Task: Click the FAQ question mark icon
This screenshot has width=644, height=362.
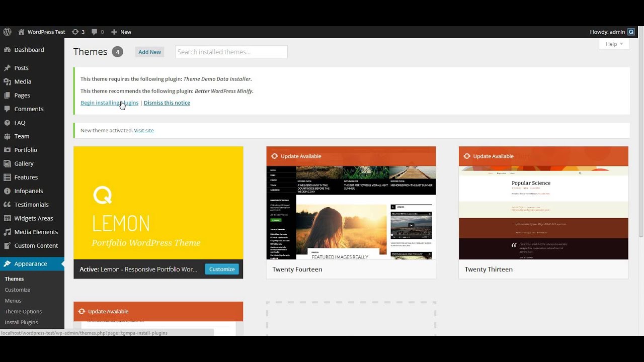Action: pyautogui.click(x=7, y=123)
